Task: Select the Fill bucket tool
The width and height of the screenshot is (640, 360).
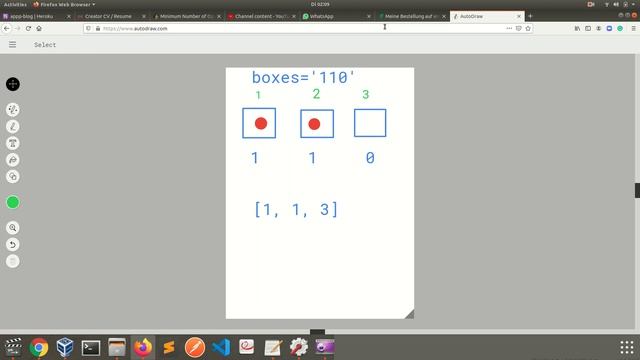Action: 13,160
